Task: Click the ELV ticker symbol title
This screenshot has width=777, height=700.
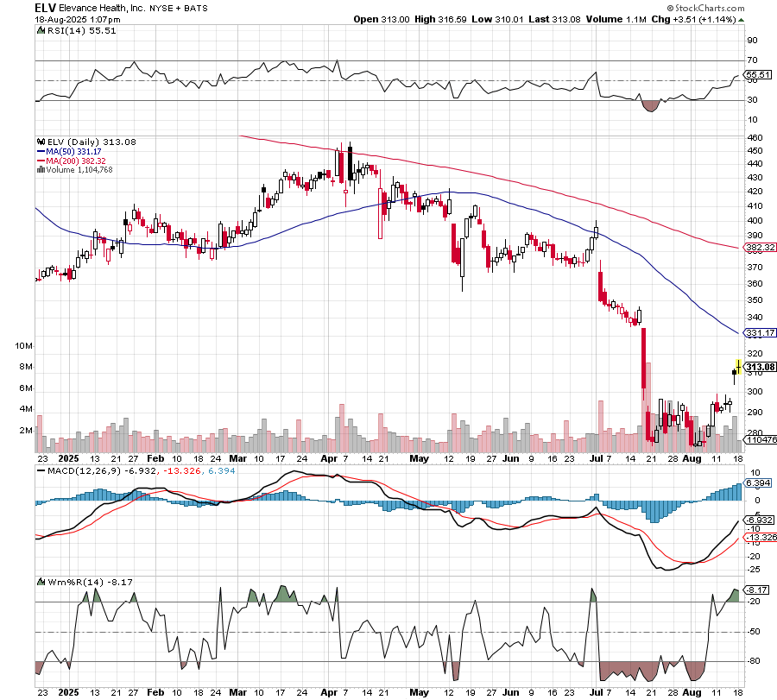Action: coord(45,8)
